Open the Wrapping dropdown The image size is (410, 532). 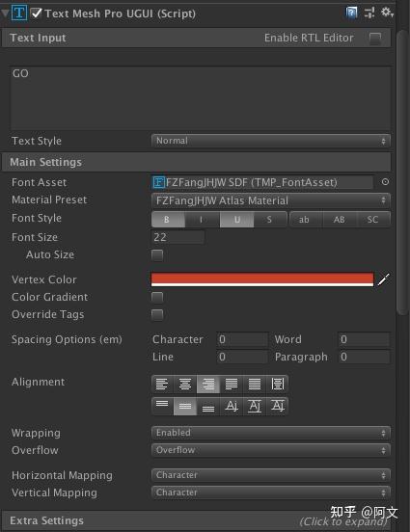[x=271, y=433]
